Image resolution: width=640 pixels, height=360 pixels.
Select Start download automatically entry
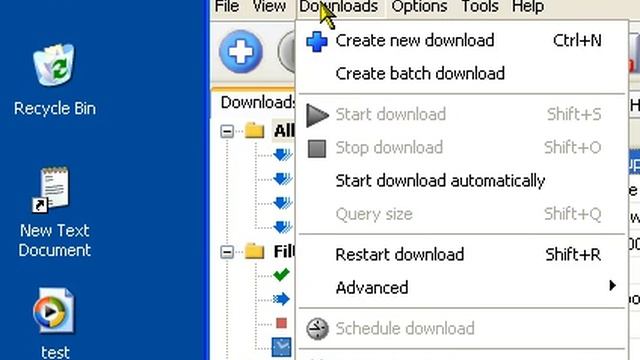(x=463, y=181)
